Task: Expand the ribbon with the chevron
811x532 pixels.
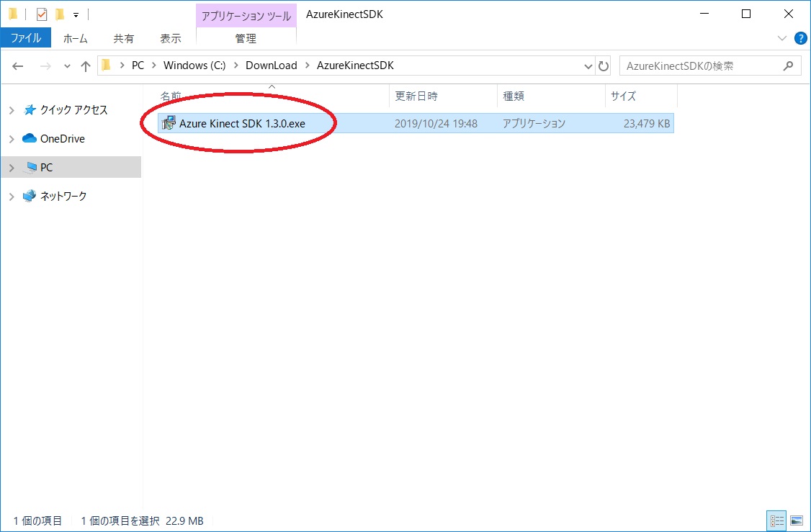Action: [x=782, y=38]
